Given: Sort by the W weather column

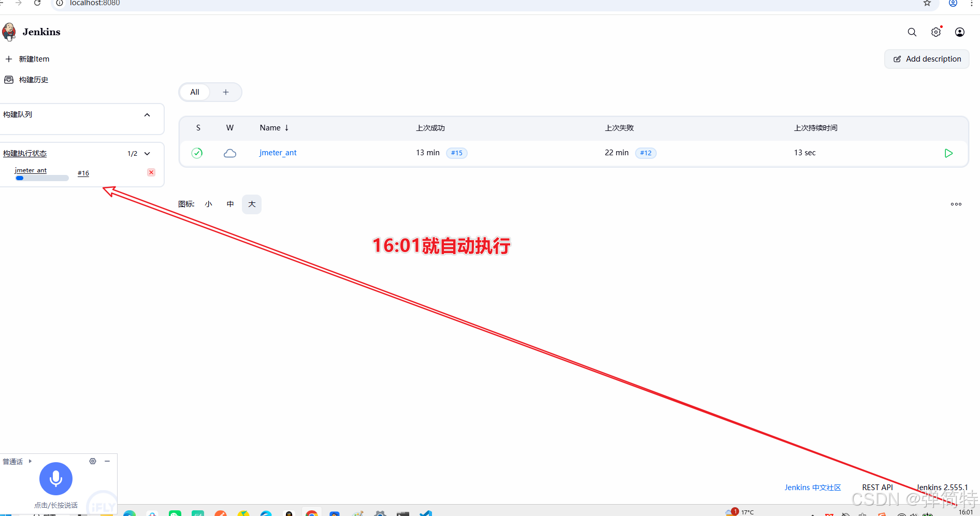Looking at the screenshot, I should (x=230, y=128).
